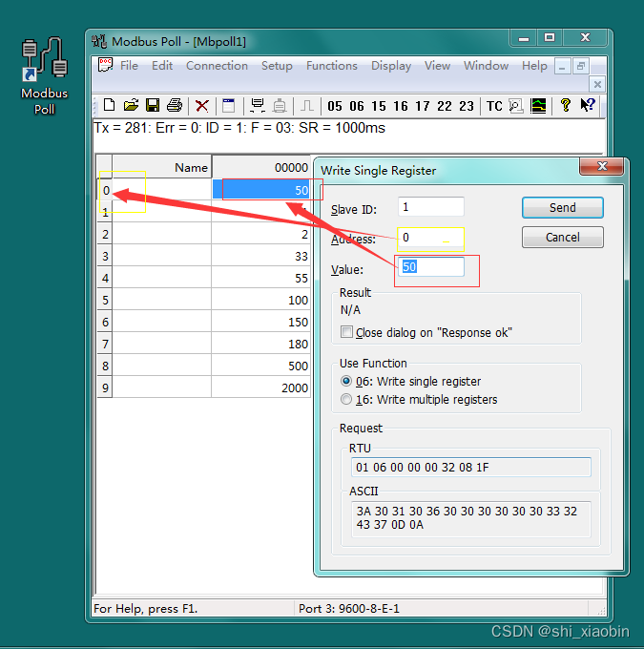The height and width of the screenshot is (649, 644).
Task: Open the real-time chart icon
Action: 538,106
